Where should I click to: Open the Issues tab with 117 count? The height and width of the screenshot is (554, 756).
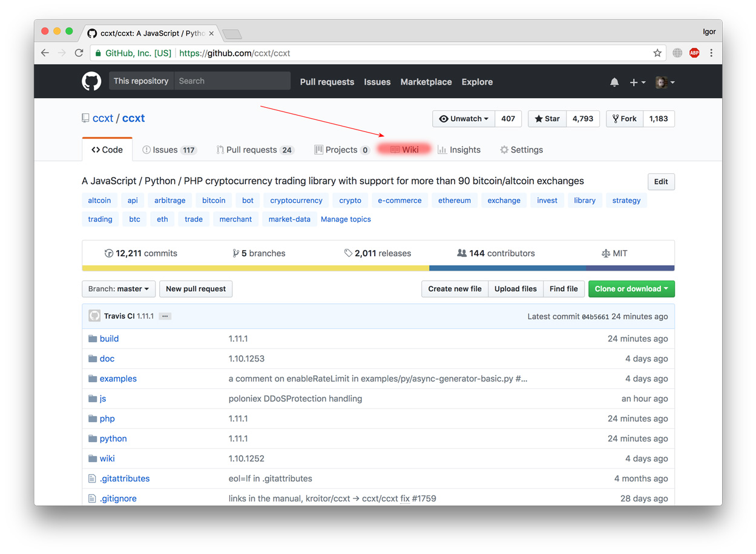tap(169, 150)
